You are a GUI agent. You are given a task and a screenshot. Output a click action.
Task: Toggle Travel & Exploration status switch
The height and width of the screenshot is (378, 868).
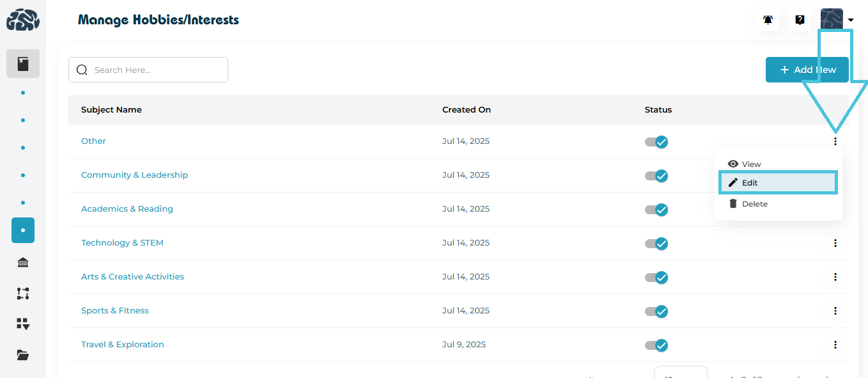coord(656,345)
